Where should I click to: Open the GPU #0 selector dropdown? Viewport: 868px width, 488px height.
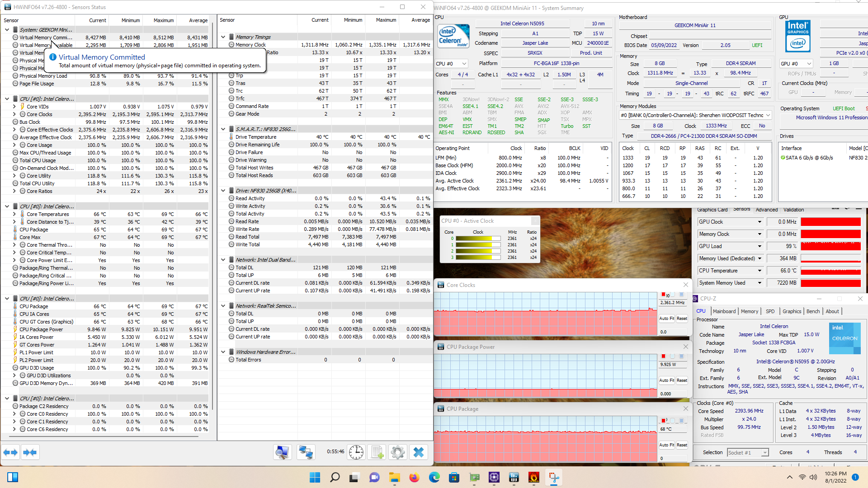(x=797, y=64)
